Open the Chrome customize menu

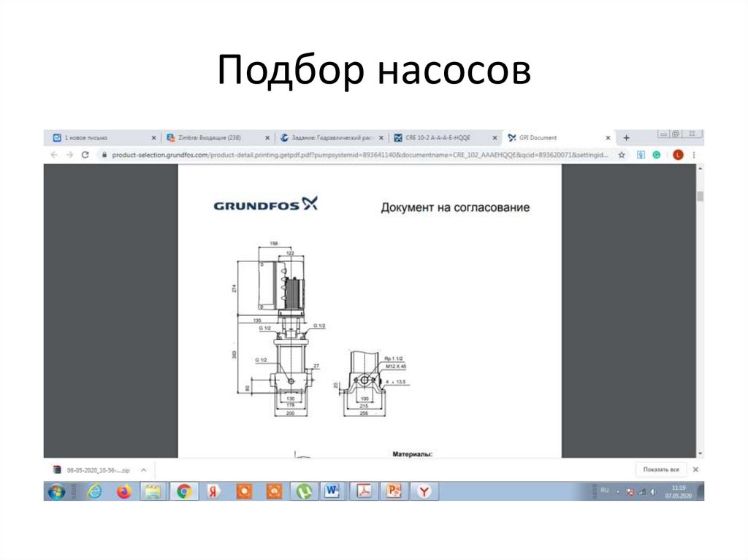coord(694,155)
